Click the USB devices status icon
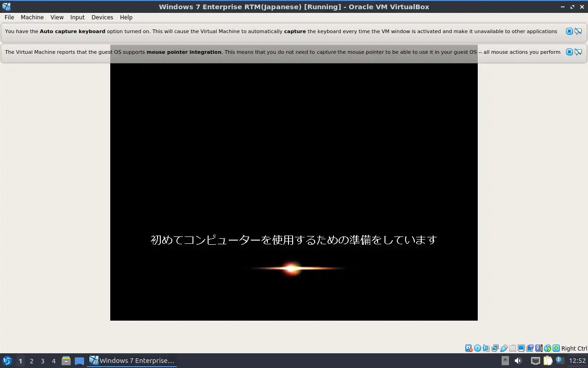Viewport: 588px width, 368px height. coord(504,348)
